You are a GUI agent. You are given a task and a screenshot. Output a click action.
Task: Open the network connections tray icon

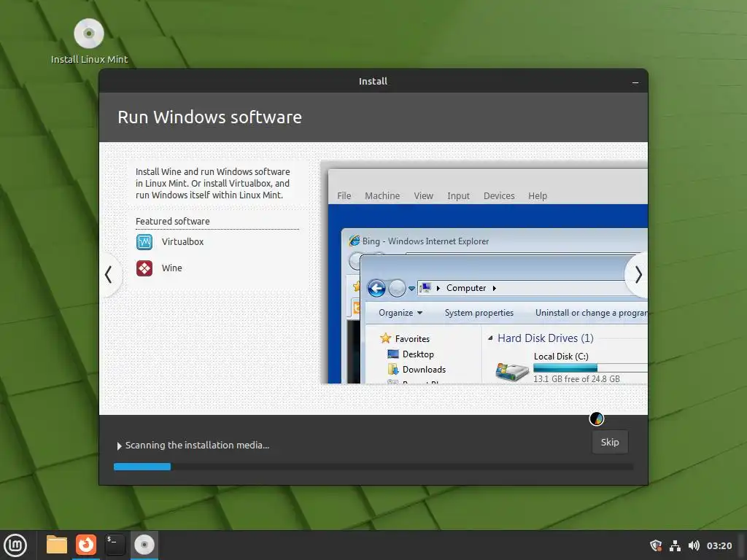(675, 545)
